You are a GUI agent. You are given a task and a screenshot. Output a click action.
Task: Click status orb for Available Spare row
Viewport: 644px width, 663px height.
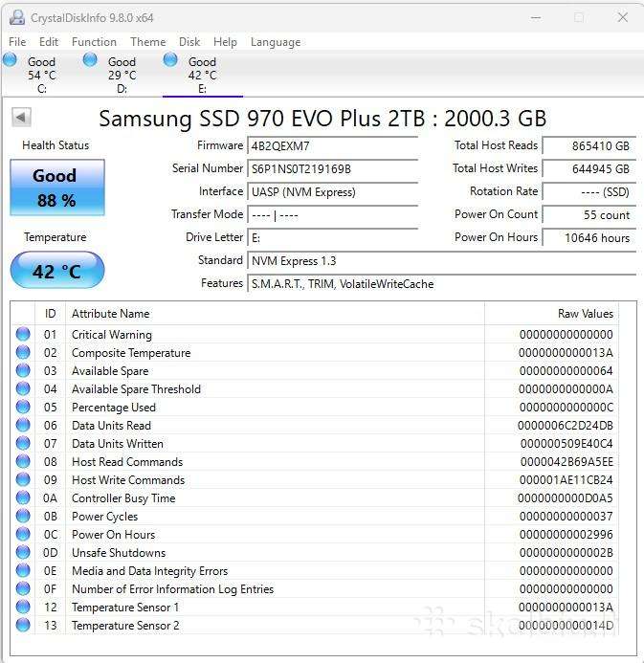(x=23, y=370)
